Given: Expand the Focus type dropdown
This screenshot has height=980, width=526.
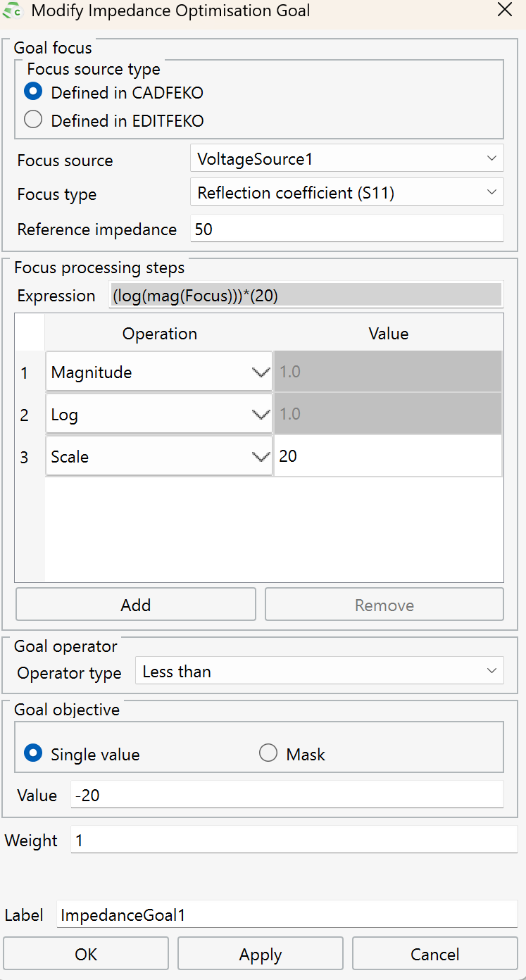Looking at the screenshot, I should [346, 193].
